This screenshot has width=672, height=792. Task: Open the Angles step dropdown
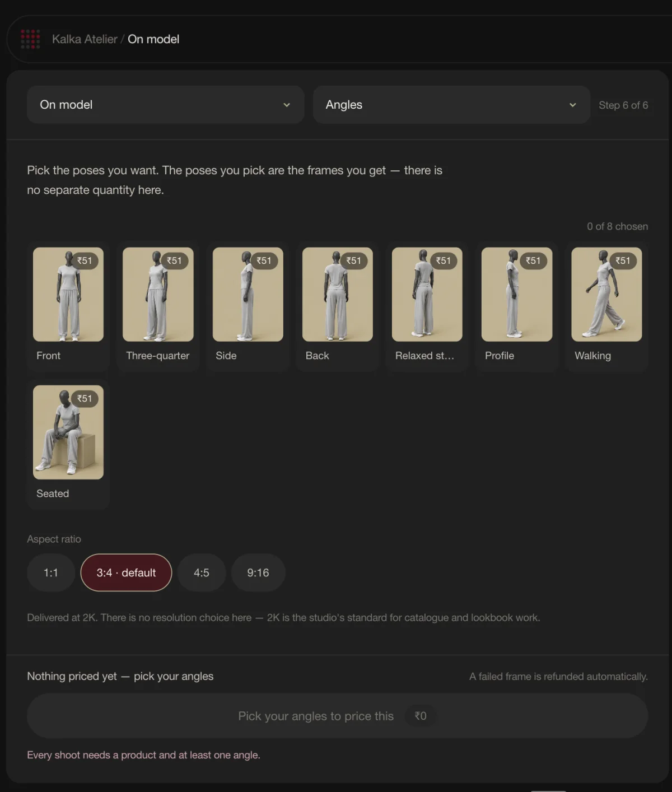pos(451,105)
